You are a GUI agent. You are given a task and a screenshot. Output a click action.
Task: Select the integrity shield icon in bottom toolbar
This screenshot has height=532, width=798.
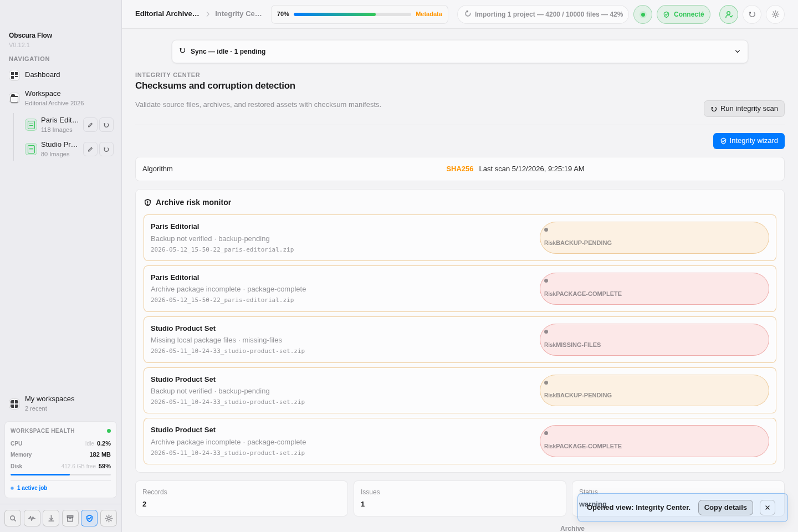(x=89, y=518)
